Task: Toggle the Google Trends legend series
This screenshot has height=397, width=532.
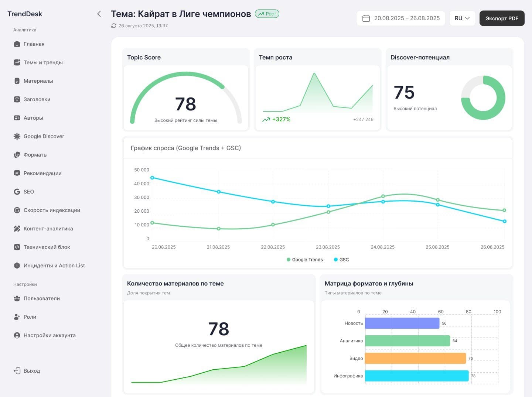Action: tap(305, 260)
